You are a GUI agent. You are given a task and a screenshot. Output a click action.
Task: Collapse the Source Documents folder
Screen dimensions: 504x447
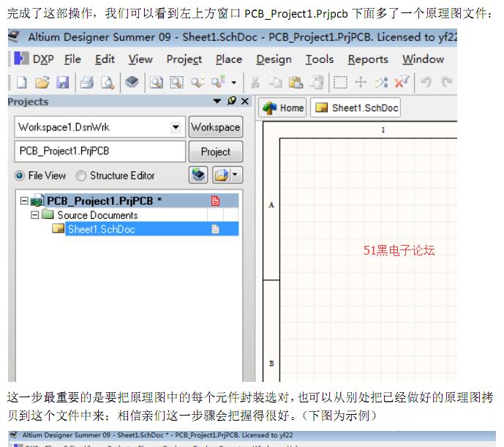(34, 215)
